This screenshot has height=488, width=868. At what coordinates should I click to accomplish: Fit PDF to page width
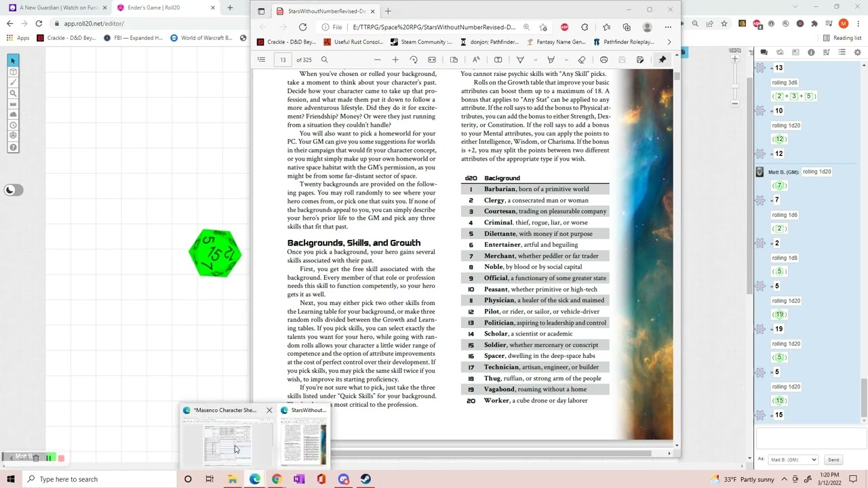432,60
